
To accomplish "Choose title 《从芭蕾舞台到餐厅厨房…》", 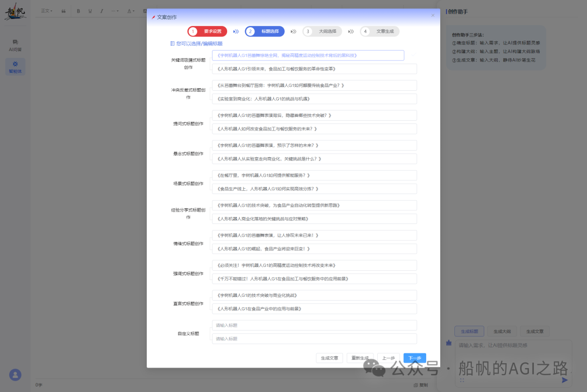I will (x=315, y=85).
